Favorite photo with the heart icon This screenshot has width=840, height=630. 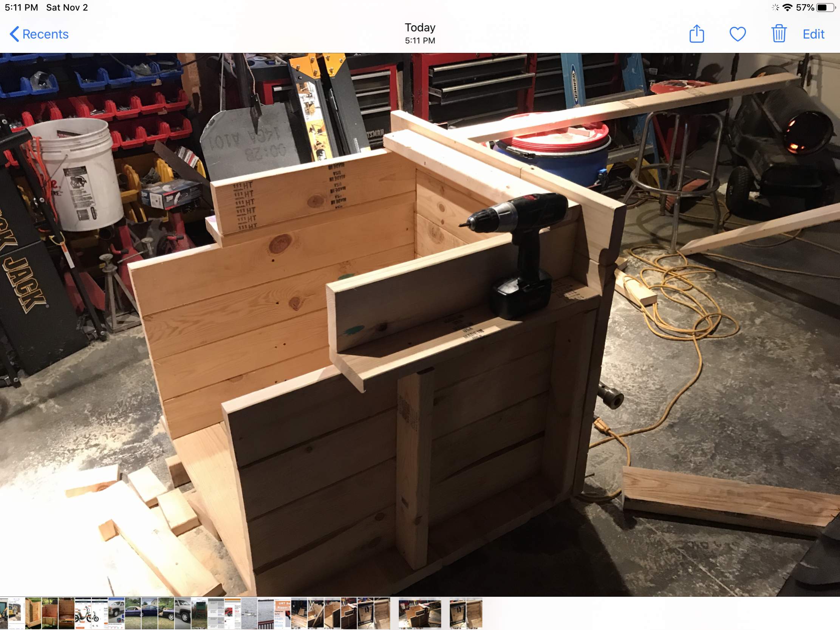coord(738,34)
